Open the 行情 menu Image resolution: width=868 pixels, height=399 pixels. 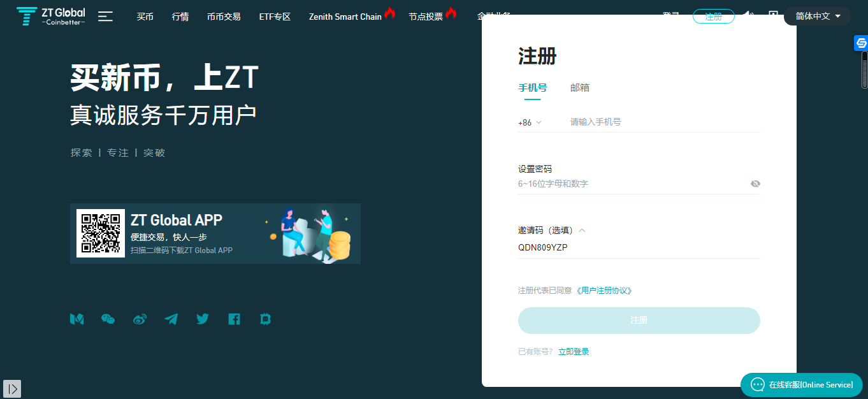point(180,17)
